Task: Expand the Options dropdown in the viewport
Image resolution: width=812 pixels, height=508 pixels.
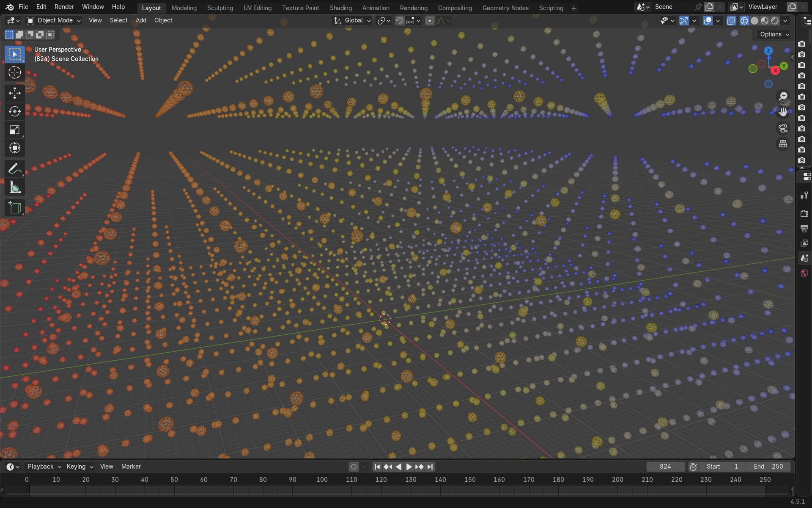Action: [773, 34]
